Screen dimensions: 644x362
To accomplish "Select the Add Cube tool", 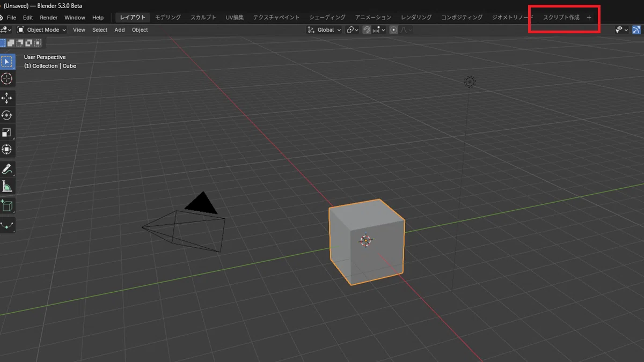I will point(7,205).
